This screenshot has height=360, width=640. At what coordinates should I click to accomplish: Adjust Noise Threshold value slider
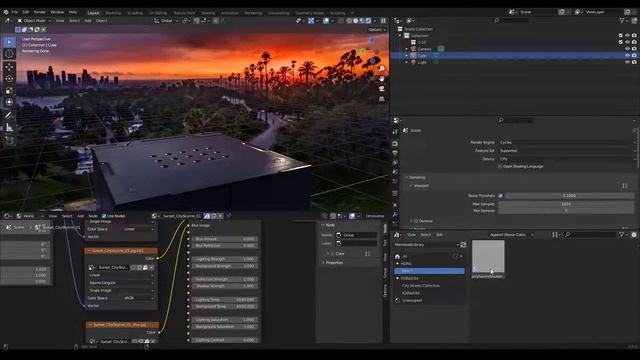[569, 196]
